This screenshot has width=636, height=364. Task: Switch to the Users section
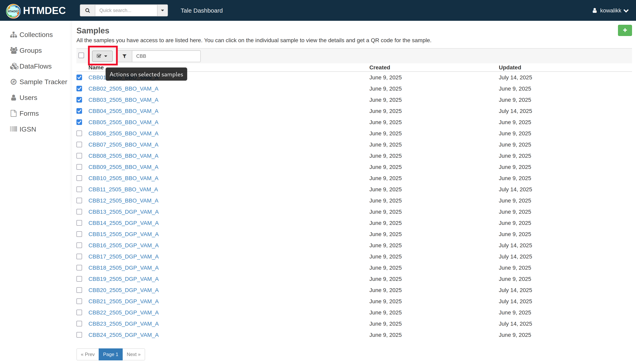(x=28, y=98)
